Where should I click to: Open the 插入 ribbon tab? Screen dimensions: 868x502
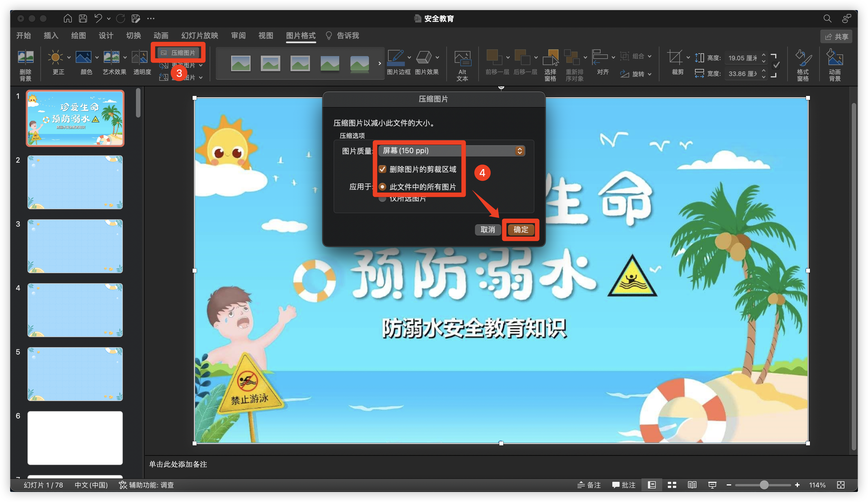click(51, 36)
